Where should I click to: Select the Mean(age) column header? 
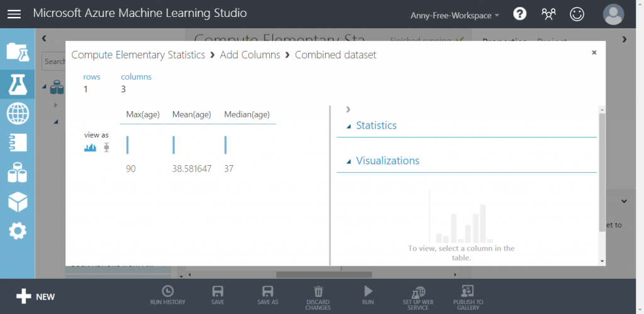pos(192,114)
